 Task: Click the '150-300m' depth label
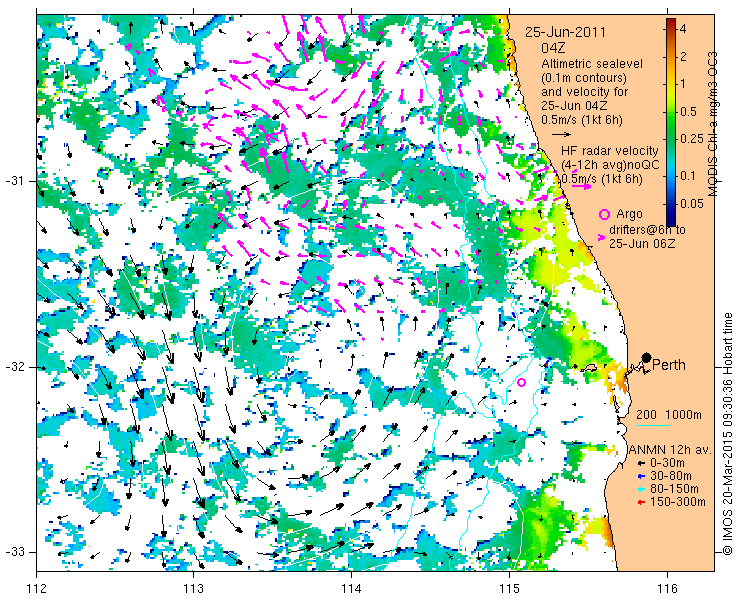point(678,502)
